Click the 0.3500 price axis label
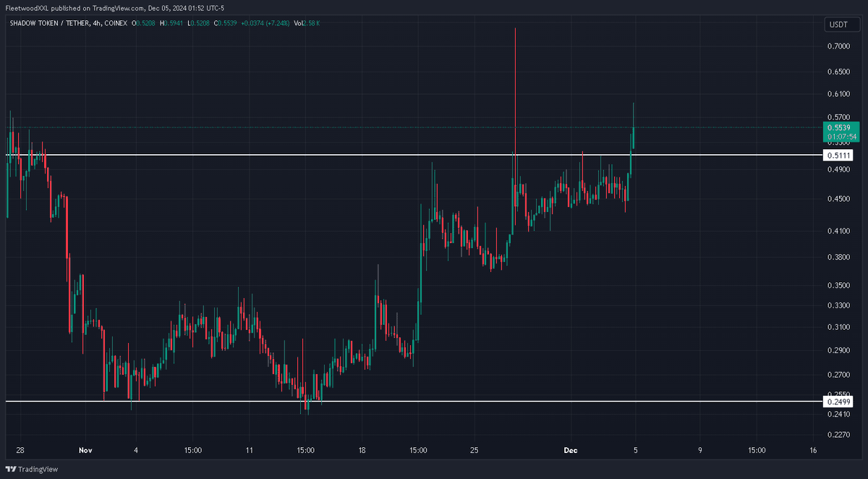The width and height of the screenshot is (868, 479). (839, 285)
